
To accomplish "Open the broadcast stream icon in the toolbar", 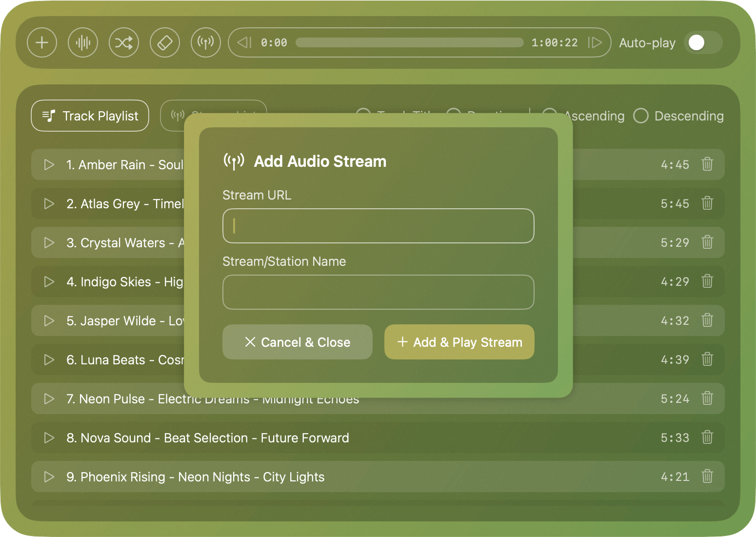I will pyautogui.click(x=206, y=42).
